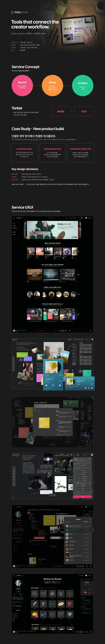Click the plus icon on blue music card

(x=60, y=375)
